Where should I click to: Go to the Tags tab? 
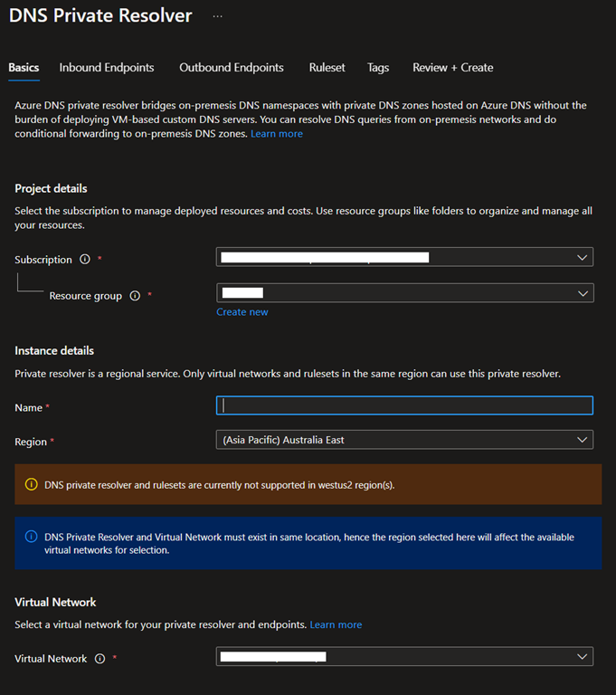tap(378, 68)
